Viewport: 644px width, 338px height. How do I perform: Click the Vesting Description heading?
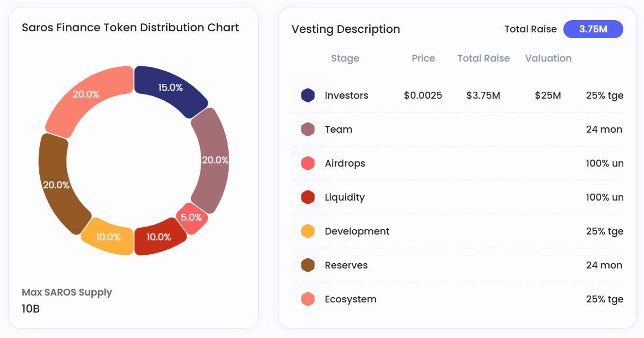point(346,29)
